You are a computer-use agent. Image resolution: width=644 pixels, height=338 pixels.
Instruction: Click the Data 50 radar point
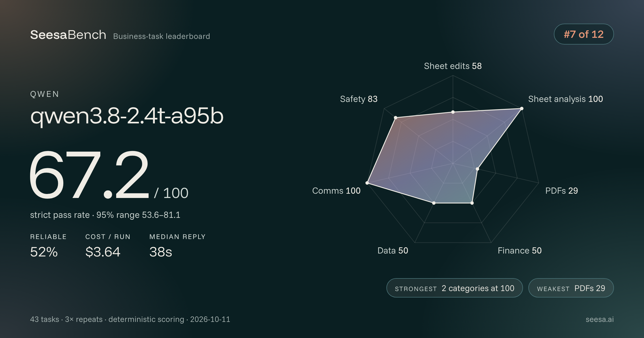[x=434, y=203]
